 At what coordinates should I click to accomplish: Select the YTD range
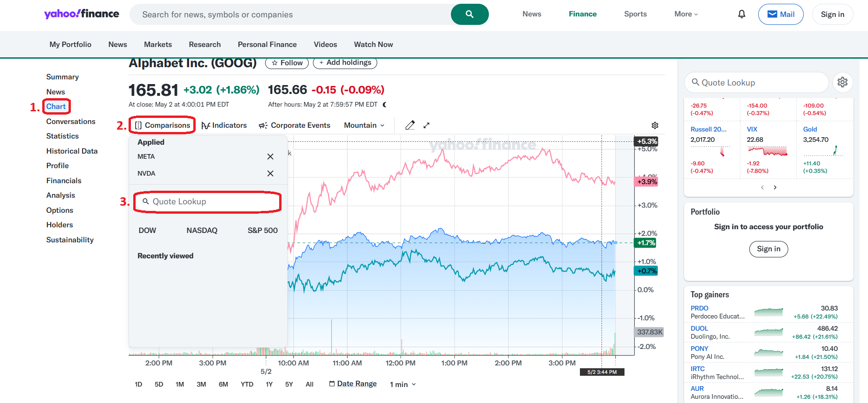click(x=247, y=384)
